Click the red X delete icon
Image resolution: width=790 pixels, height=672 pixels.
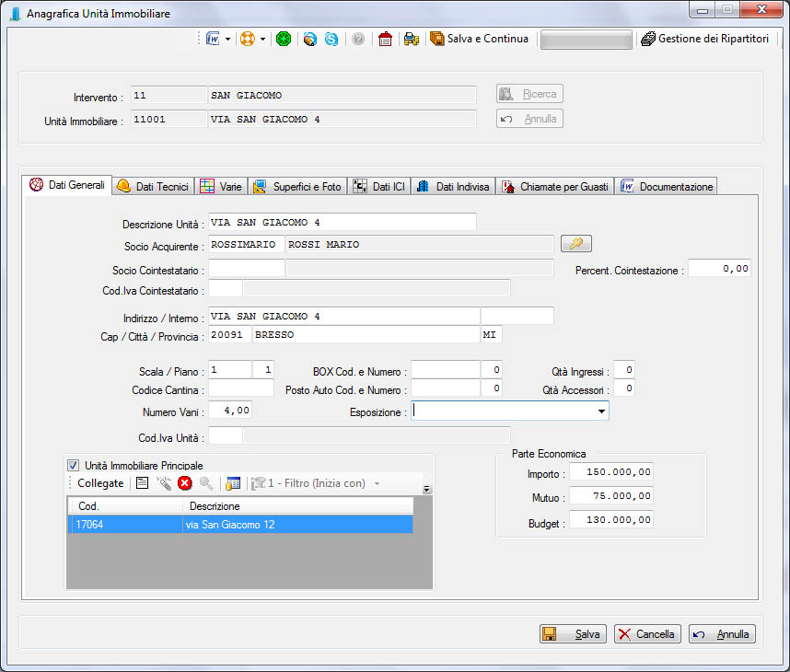185,483
